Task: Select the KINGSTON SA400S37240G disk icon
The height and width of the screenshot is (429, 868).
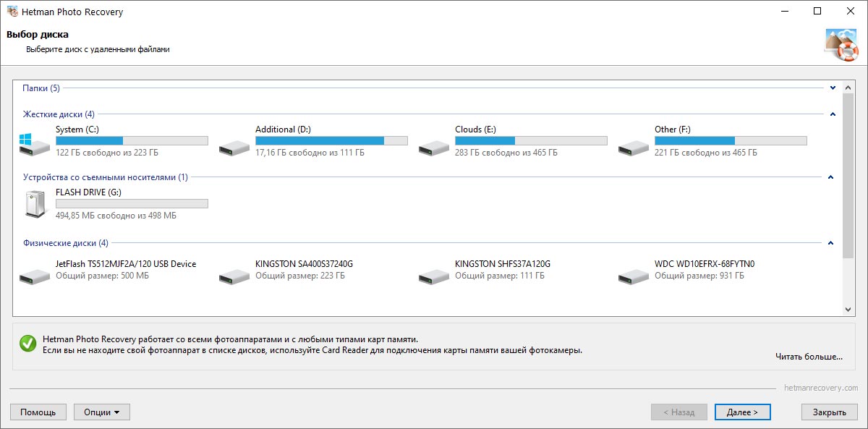Action: point(234,276)
